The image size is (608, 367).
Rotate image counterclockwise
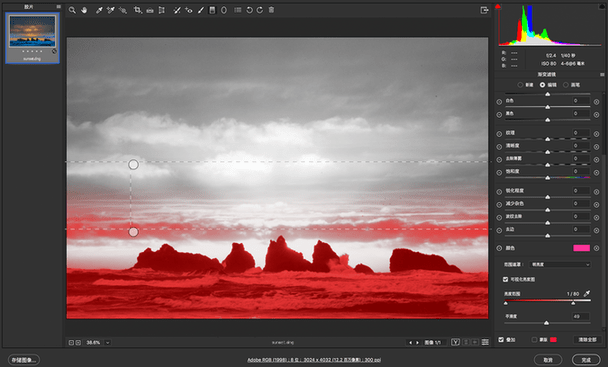[x=249, y=10]
